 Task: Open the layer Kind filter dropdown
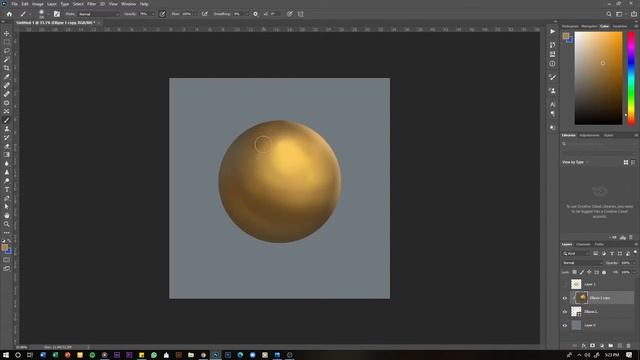coord(576,253)
